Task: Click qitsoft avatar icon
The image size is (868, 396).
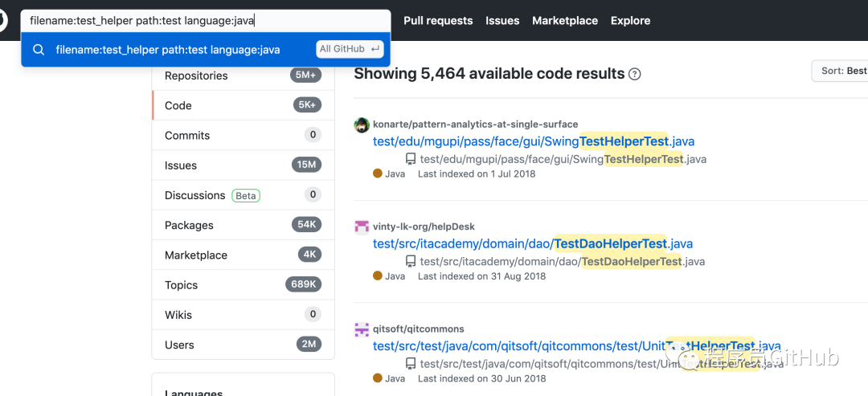Action: [x=362, y=329]
